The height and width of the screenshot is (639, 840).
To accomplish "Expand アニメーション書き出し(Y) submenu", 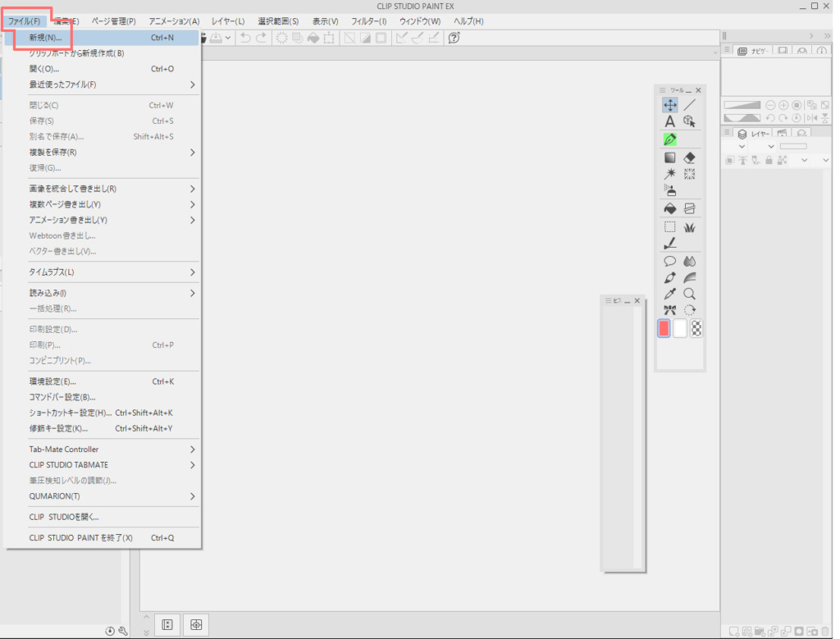I will (102, 220).
